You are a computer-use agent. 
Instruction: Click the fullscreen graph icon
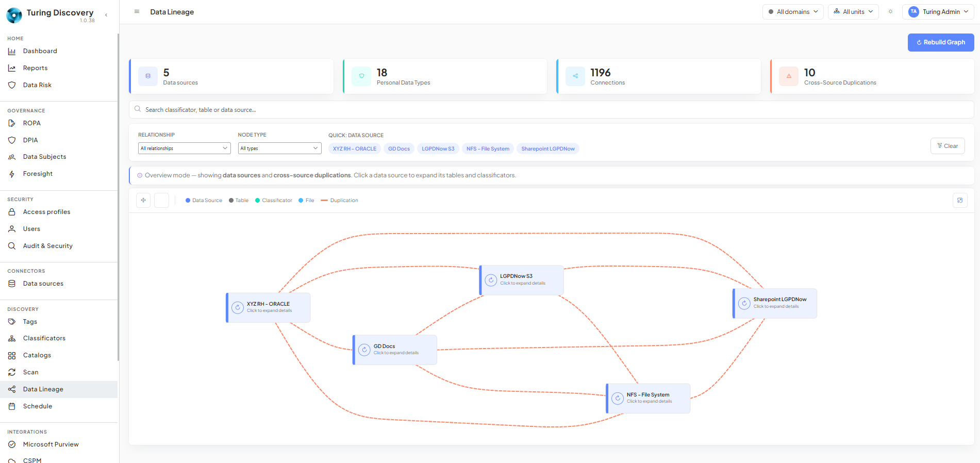point(960,201)
